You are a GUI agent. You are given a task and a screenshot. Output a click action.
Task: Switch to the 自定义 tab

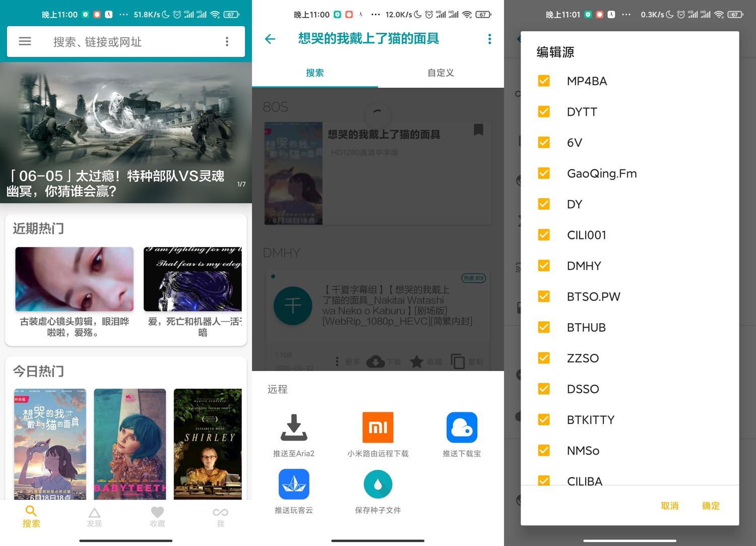click(x=440, y=73)
